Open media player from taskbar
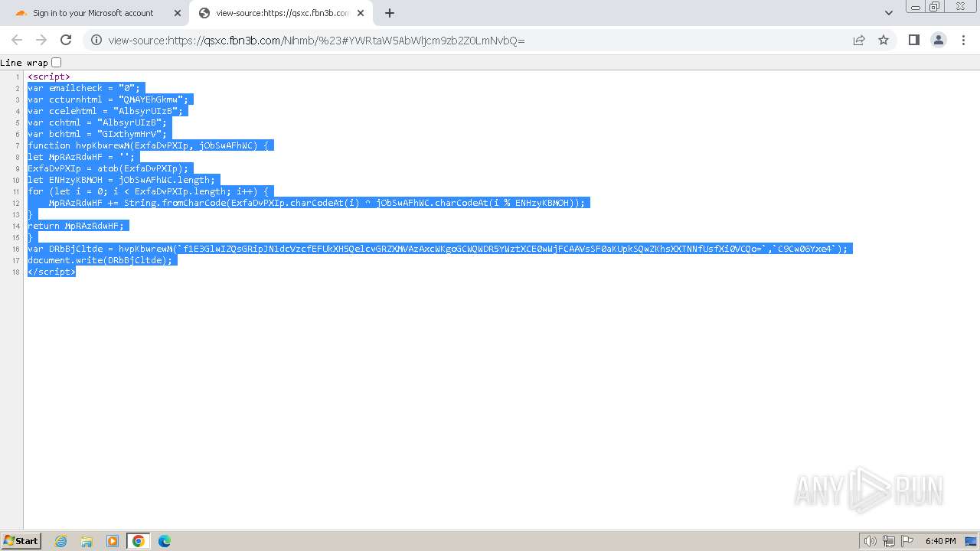980x551 pixels. tap(113, 541)
